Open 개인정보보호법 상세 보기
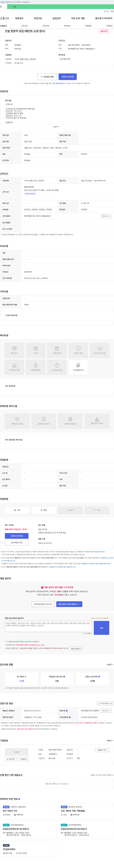 [43, 604]
